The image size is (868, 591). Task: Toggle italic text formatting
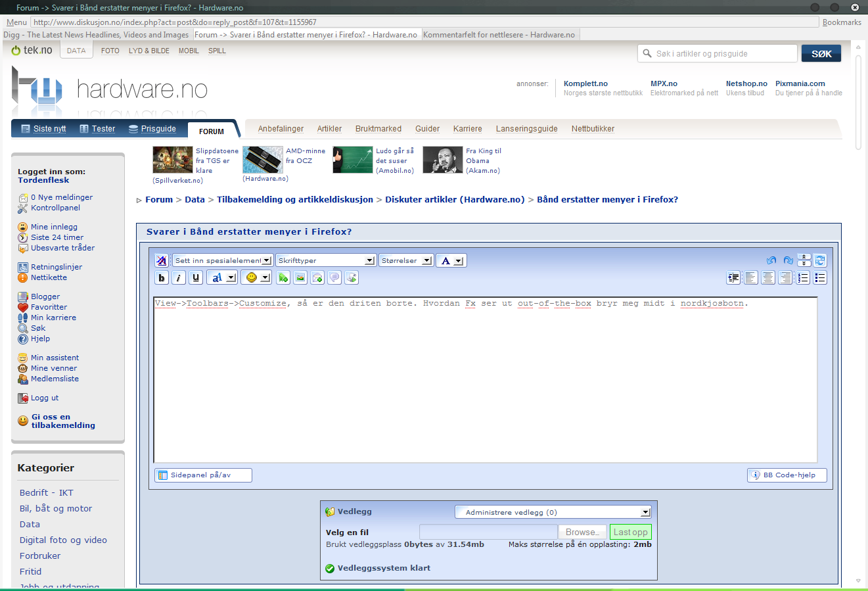[x=179, y=277]
